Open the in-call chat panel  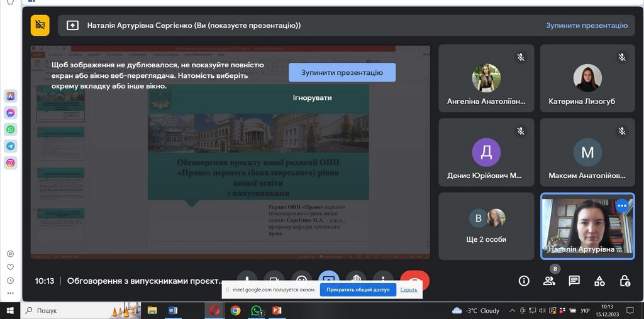tap(574, 281)
